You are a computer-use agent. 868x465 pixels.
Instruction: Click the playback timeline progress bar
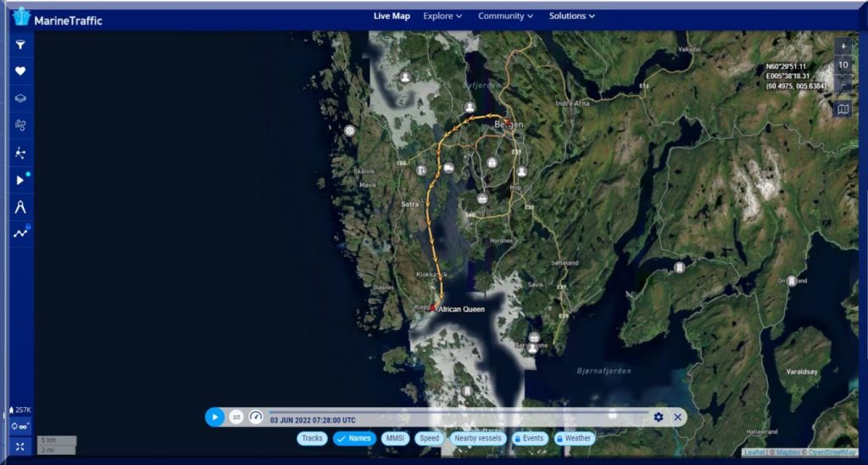pos(458,412)
